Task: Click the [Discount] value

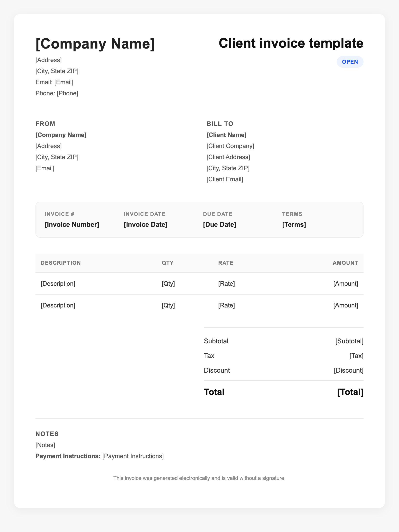Action: [348, 370]
